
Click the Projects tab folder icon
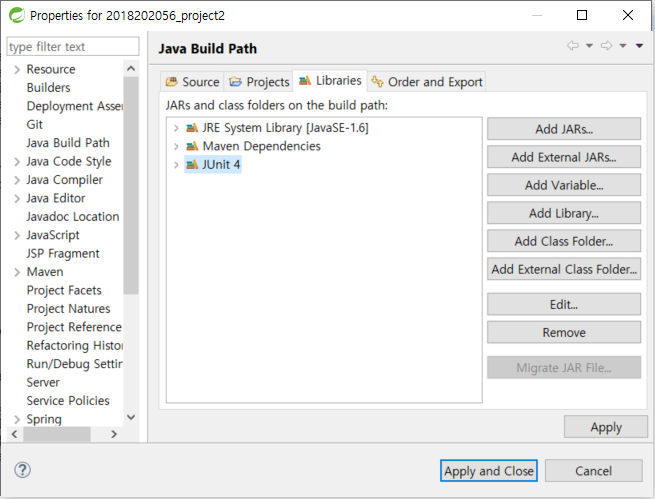pos(236,81)
